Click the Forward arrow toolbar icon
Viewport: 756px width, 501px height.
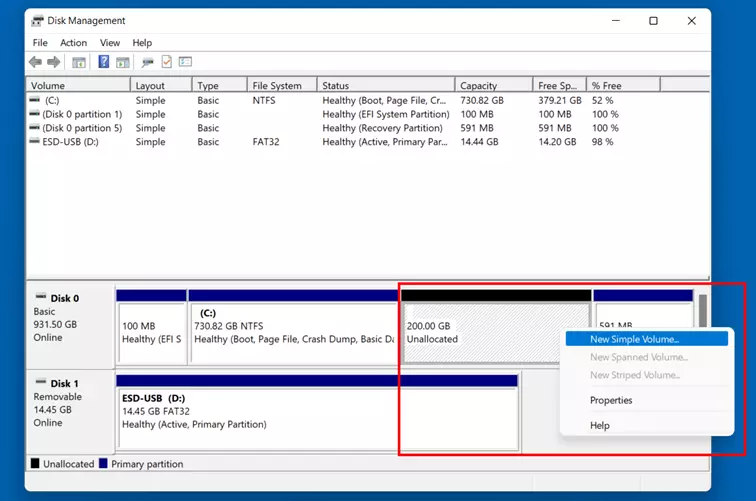54,62
